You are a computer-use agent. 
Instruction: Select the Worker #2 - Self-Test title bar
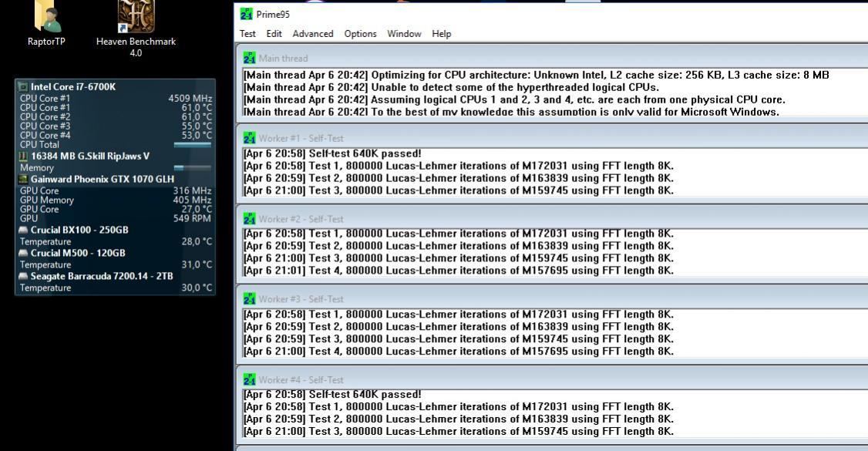(552, 219)
